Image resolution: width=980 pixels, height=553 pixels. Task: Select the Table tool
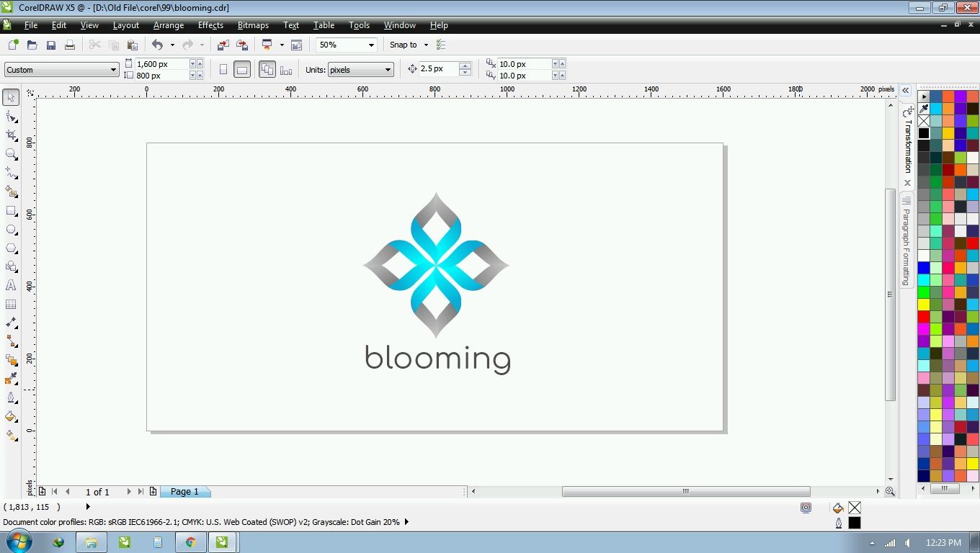pos(11,305)
